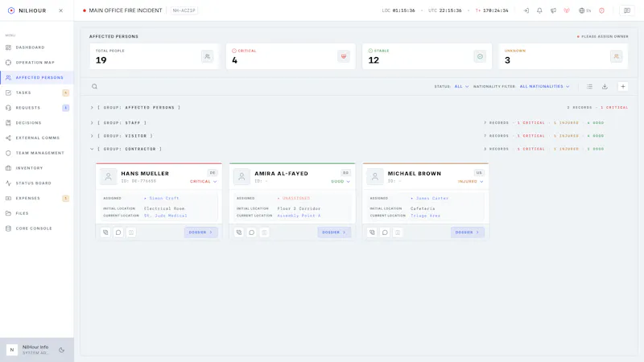Click incident code NH-ACZ1P badge

[184, 10]
